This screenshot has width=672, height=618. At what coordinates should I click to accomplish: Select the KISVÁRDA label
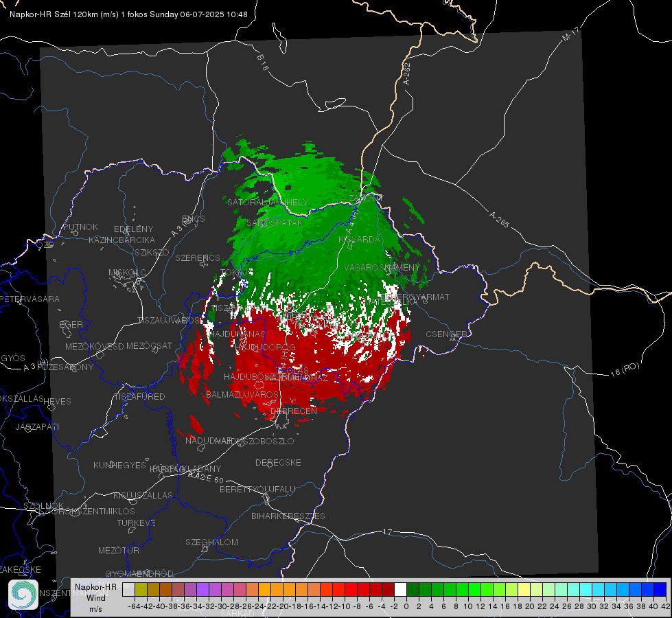point(359,239)
